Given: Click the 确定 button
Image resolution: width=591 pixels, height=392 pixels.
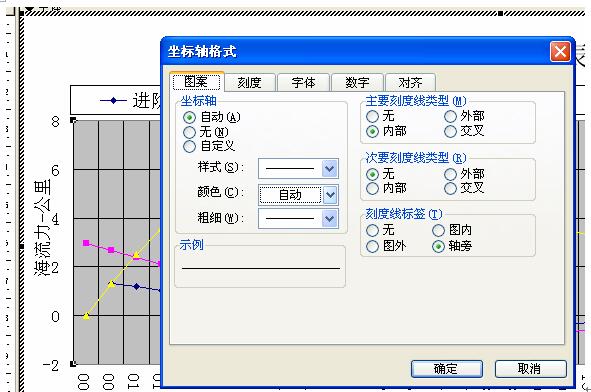Looking at the screenshot, I should tap(447, 369).
